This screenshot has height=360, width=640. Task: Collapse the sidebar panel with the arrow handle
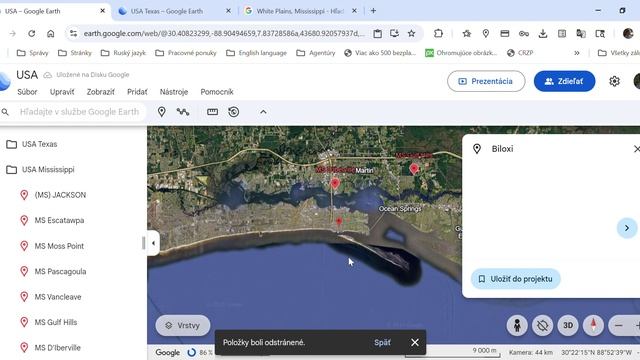pyautogui.click(x=153, y=243)
